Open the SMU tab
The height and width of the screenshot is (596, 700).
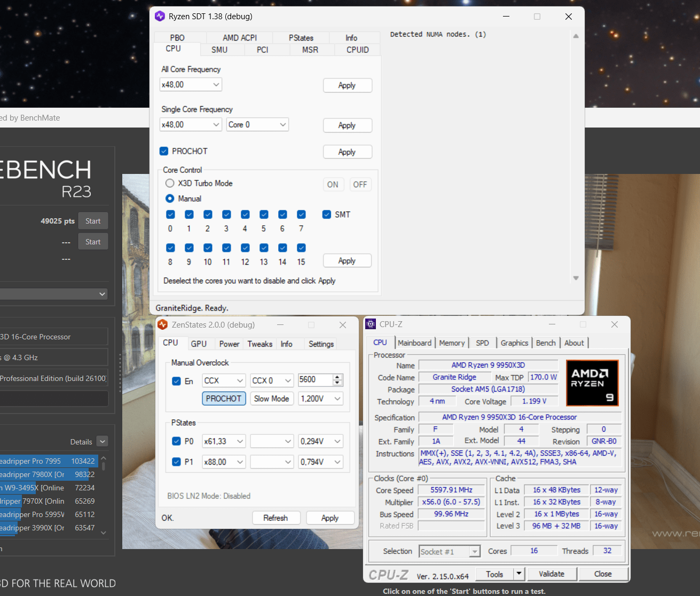(x=219, y=50)
